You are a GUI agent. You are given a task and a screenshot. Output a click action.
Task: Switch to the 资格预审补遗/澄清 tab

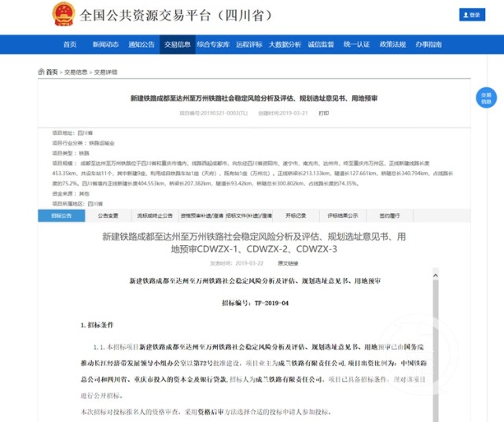[202, 215]
